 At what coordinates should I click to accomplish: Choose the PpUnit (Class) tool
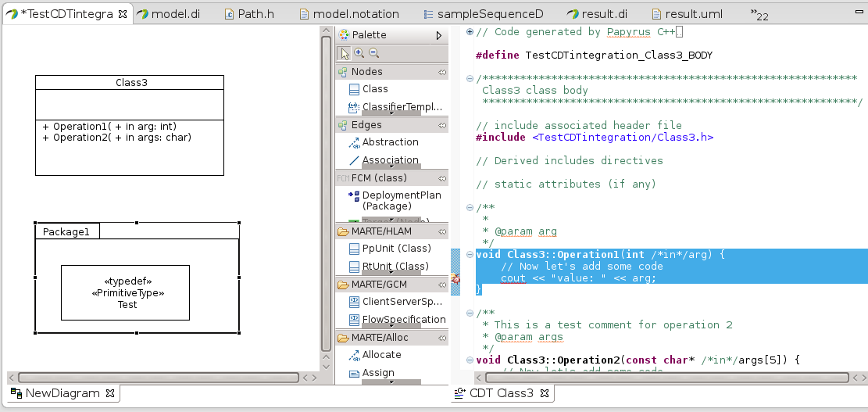tap(395, 249)
